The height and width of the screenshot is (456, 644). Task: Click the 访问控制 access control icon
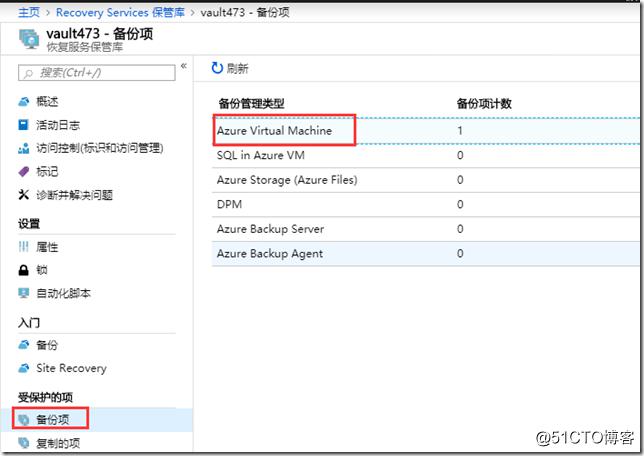(24, 148)
